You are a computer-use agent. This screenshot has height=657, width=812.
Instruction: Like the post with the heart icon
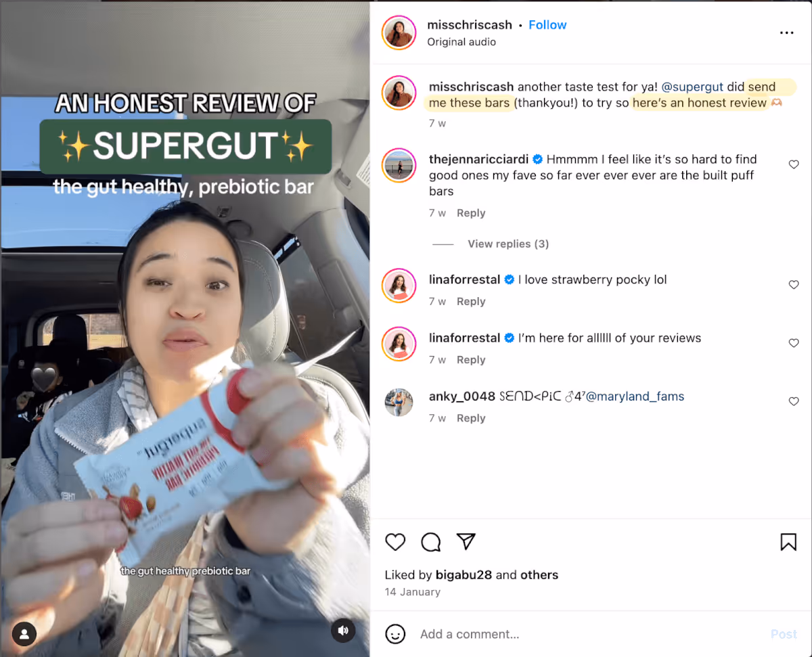pyautogui.click(x=395, y=542)
